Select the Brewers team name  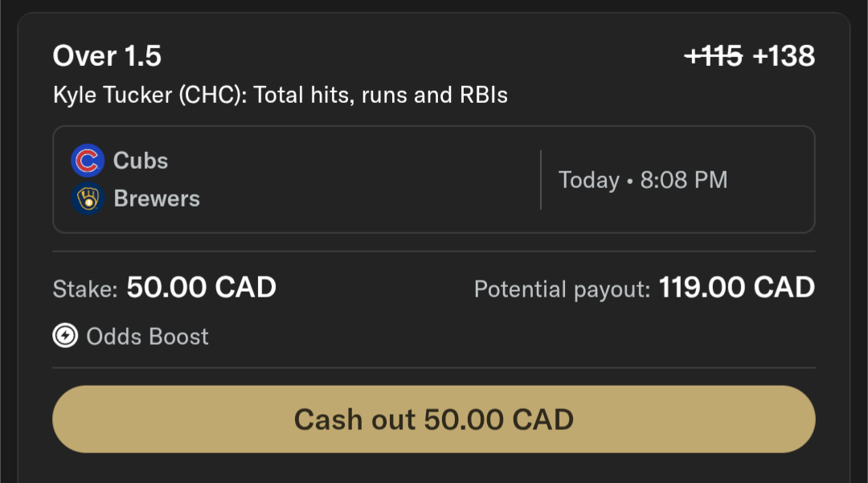tap(157, 199)
